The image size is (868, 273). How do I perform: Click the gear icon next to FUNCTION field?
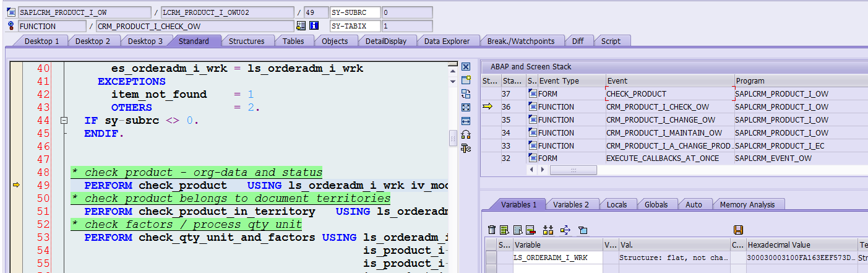(x=11, y=26)
